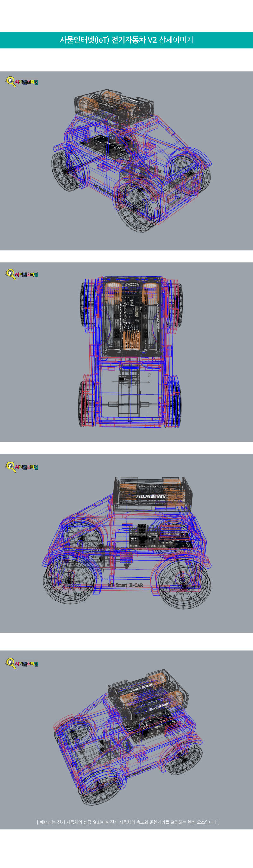
Task: Click the 사이언스타임 logo in the side-view image
Action: click(x=22, y=467)
